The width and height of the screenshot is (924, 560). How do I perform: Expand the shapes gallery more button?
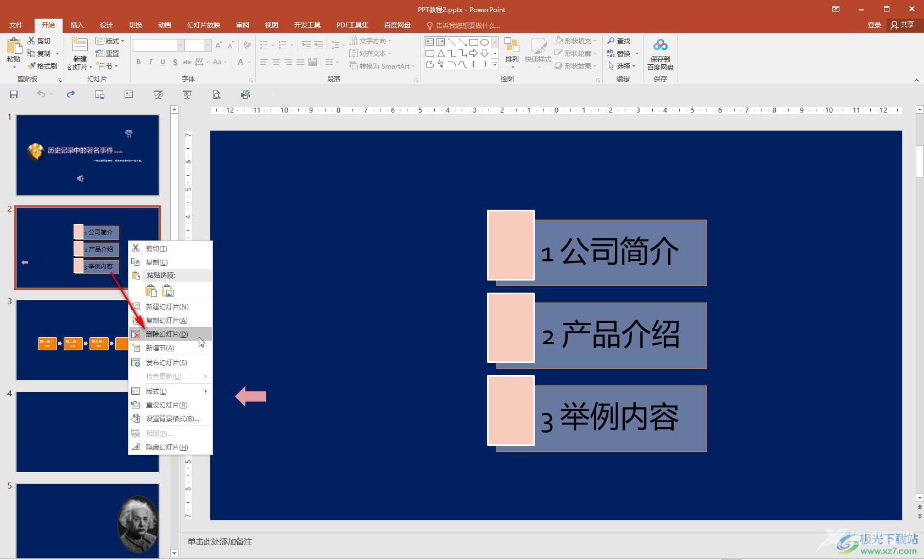[x=495, y=65]
